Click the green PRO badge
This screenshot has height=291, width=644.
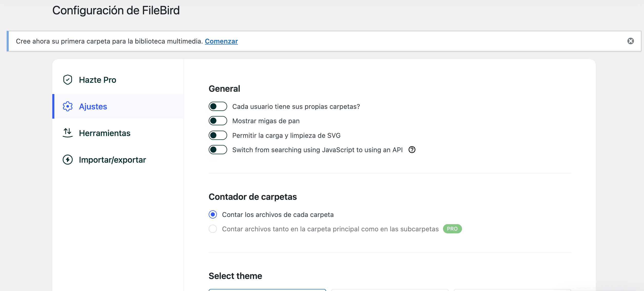pos(452,229)
